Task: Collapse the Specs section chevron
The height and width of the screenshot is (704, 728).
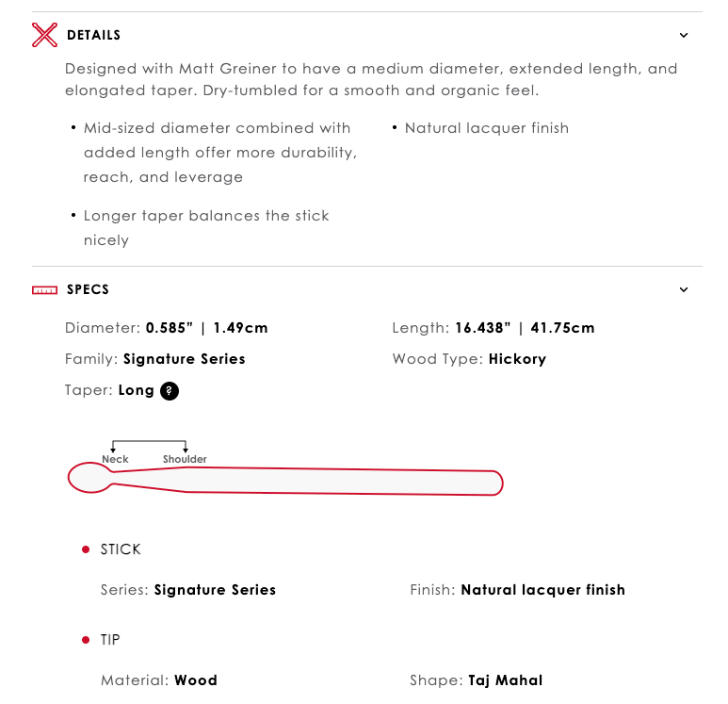Action: (684, 290)
